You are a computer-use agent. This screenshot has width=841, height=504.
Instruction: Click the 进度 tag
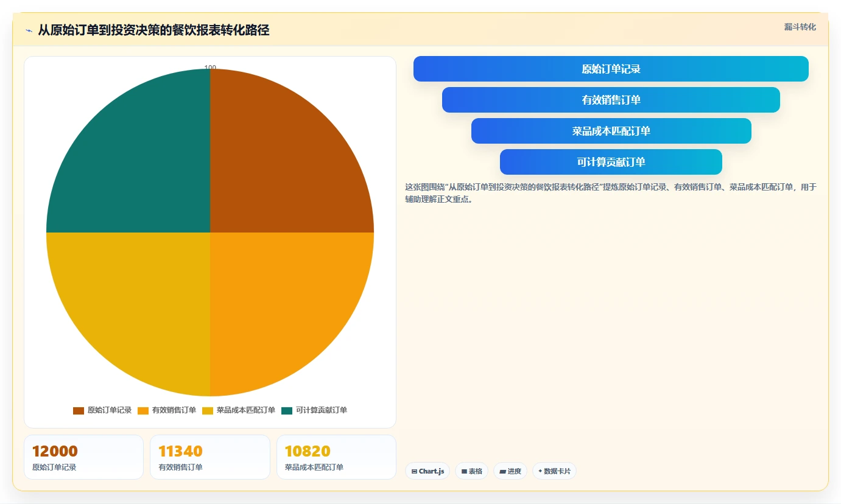[510, 471]
